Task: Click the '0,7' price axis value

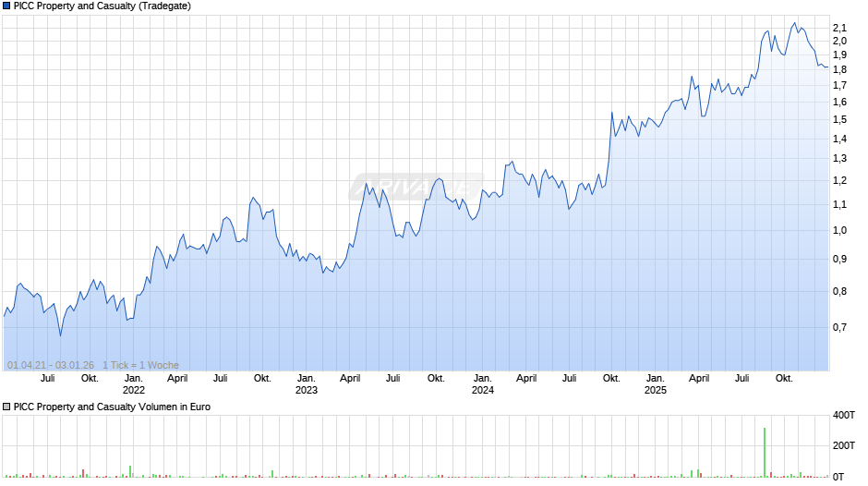Action: pyautogui.click(x=839, y=327)
